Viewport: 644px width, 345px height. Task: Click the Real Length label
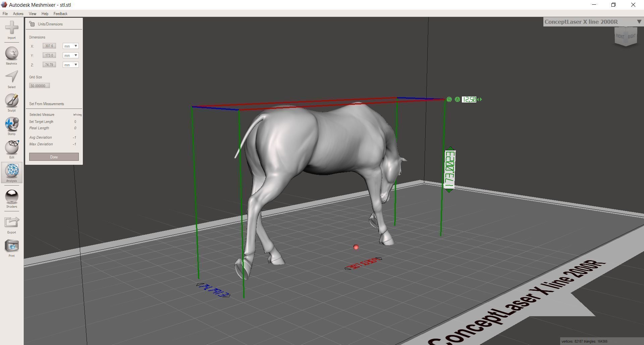(39, 128)
